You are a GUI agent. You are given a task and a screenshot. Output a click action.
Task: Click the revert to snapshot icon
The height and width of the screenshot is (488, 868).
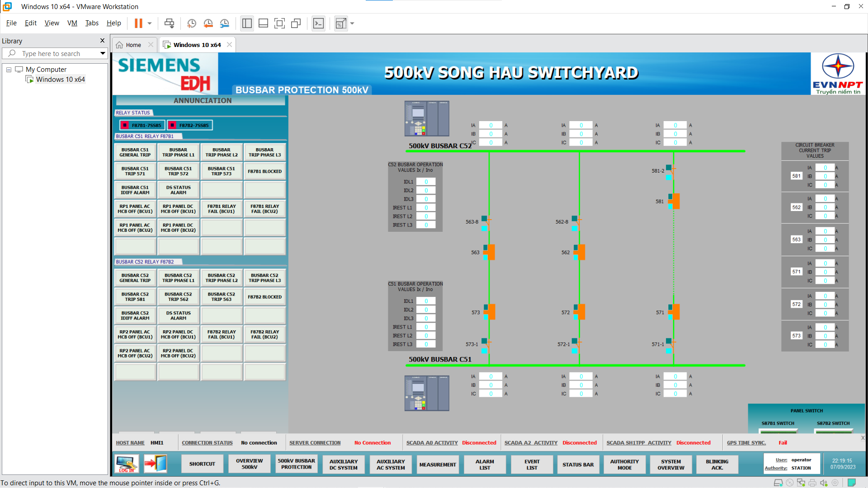click(208, 23)
